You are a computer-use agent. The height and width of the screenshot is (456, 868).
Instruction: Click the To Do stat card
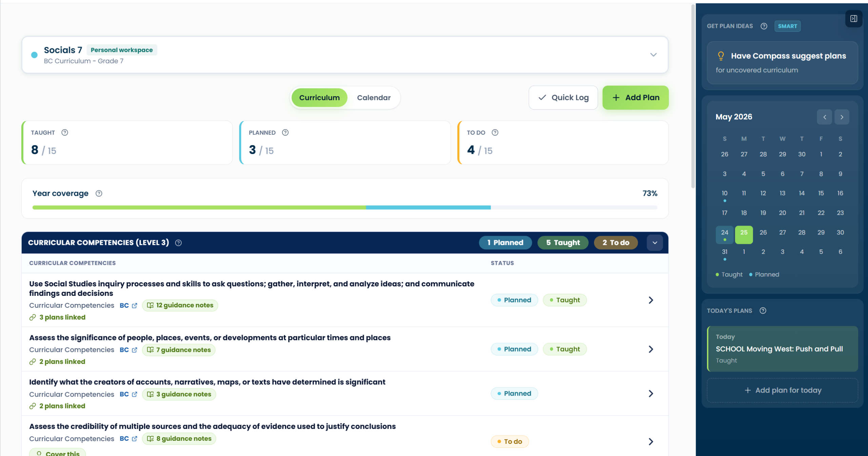[x=563, y=143]
